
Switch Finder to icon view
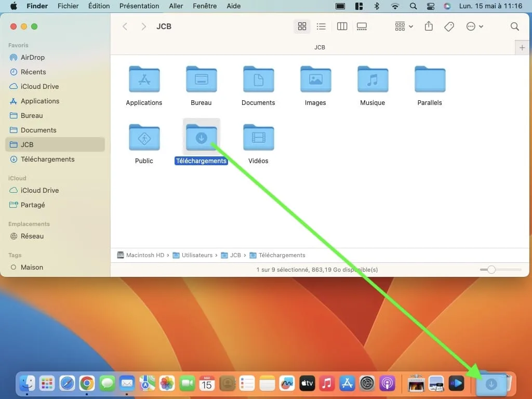302,26
